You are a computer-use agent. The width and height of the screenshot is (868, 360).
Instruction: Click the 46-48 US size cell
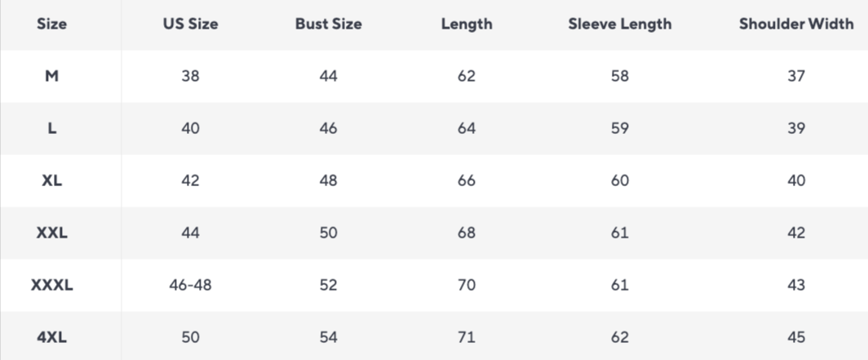point(190,285)
